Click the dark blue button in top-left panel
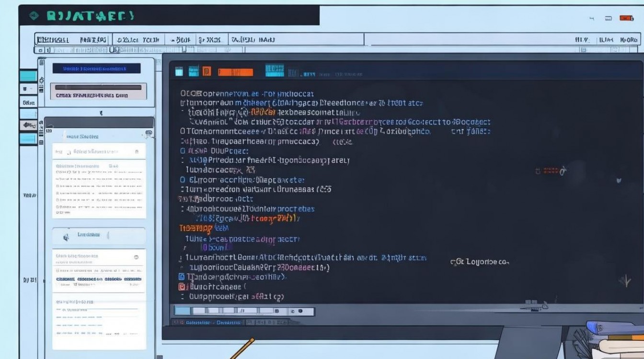 96,68
